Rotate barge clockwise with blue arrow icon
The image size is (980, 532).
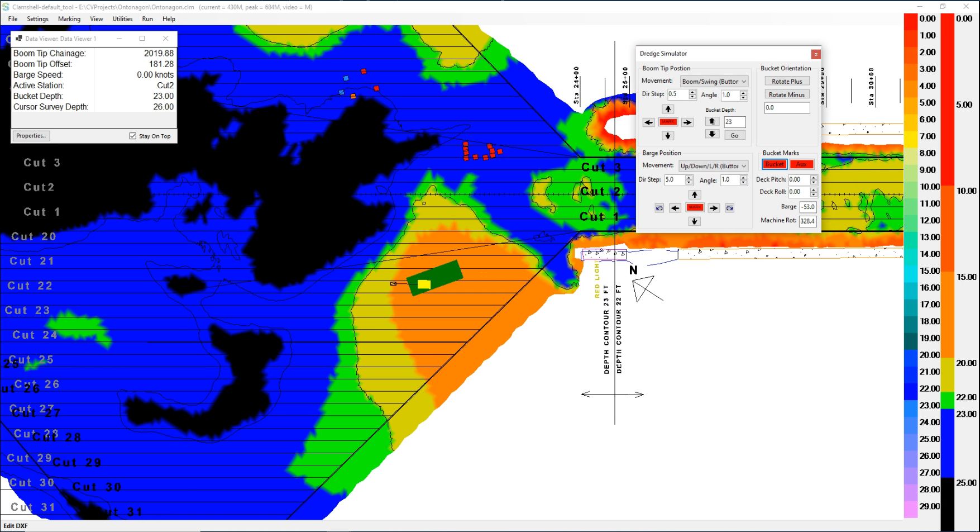pos(729,208)
